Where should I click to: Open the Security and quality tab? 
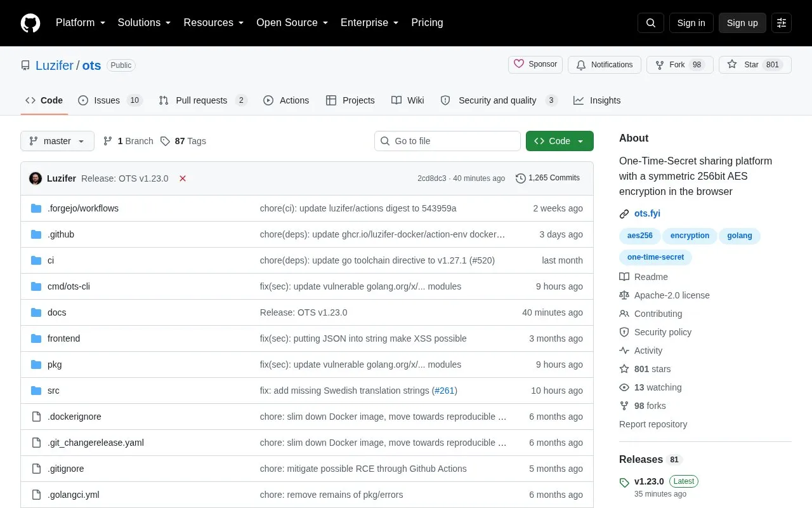click(x=499, y=100)
